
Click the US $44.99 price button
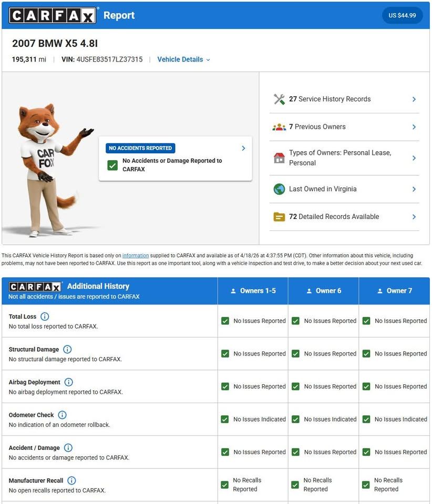402,15
